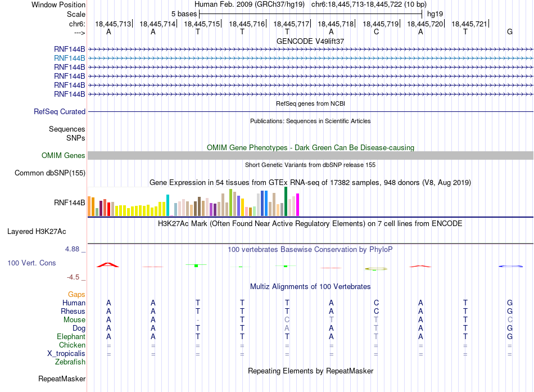Screen dimensions: 534x392
Task: Click the gray OMIM Genes bar
Action: pos(310,155)
